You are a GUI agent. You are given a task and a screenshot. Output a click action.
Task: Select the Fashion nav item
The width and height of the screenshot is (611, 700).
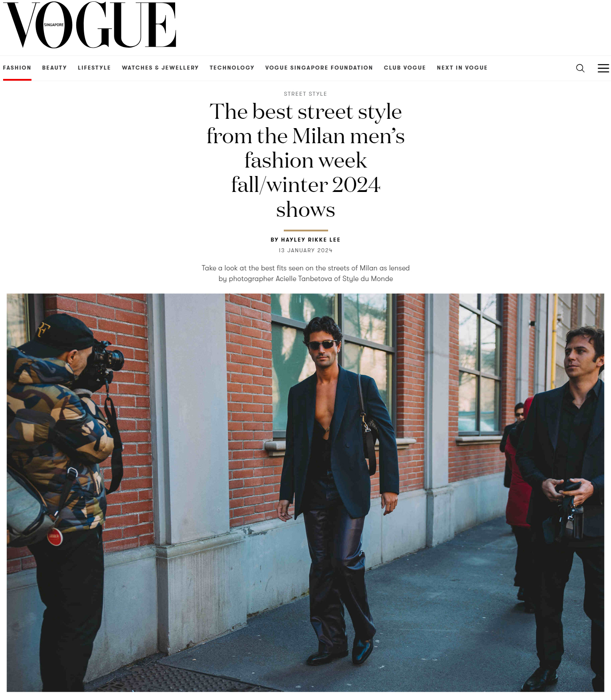(x=17, y=68)
